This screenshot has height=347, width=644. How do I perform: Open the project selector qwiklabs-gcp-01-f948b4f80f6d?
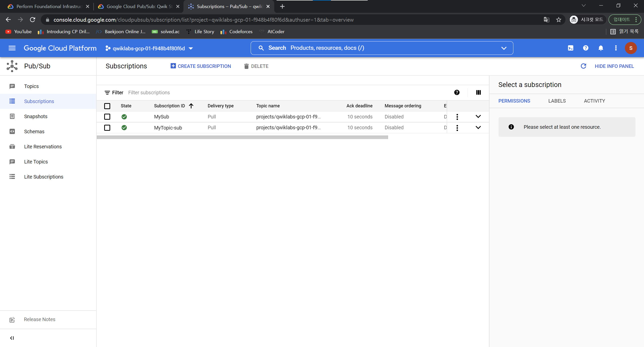pos(149,48)
